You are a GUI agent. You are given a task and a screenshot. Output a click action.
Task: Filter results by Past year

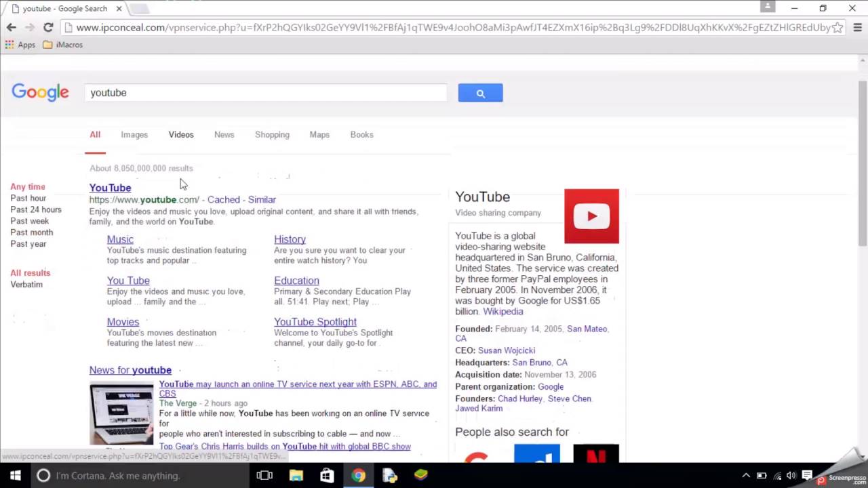(28, 244)
